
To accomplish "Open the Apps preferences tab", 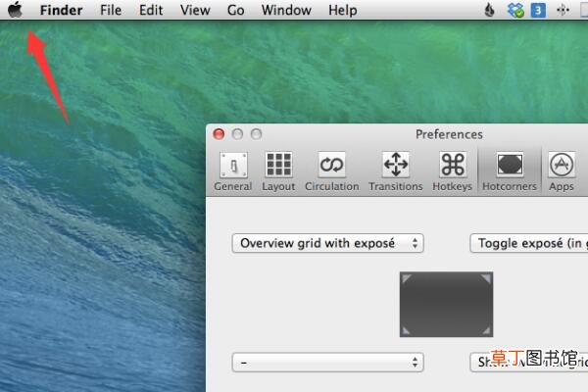I will [x=562, y=171].
